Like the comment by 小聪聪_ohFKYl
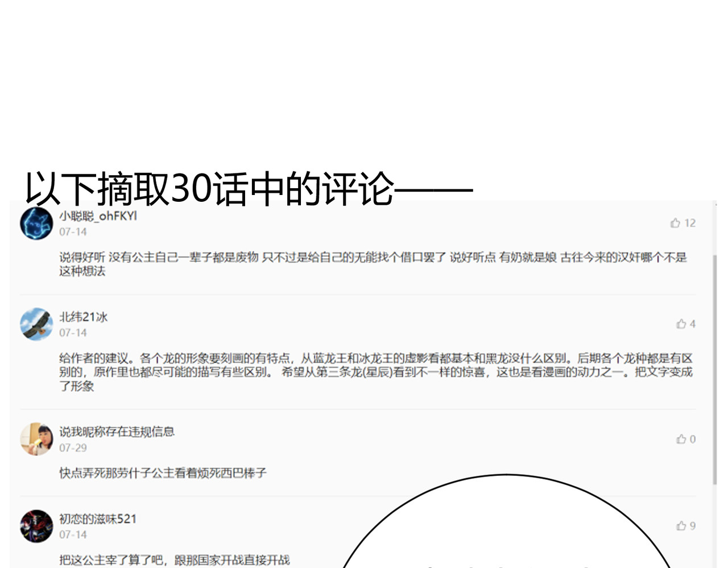Viewport: 728px width, 568px height. (x=675, y=223)
